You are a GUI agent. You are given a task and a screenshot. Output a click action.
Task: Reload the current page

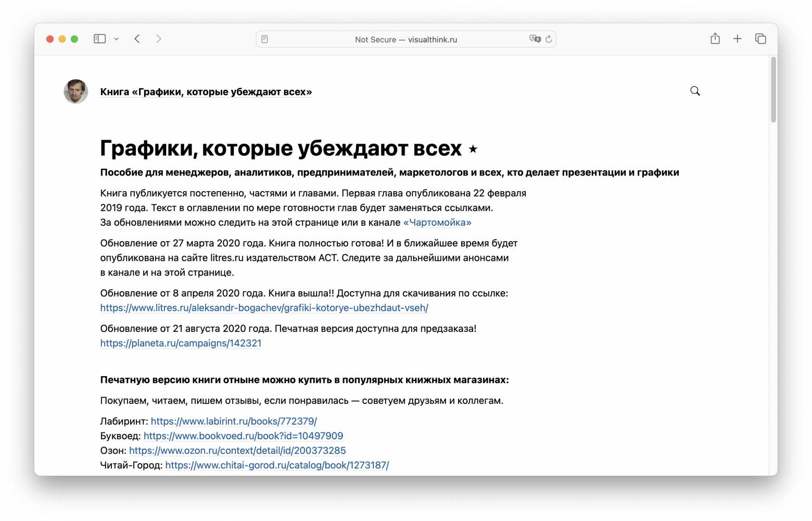[x=549, y=39]
